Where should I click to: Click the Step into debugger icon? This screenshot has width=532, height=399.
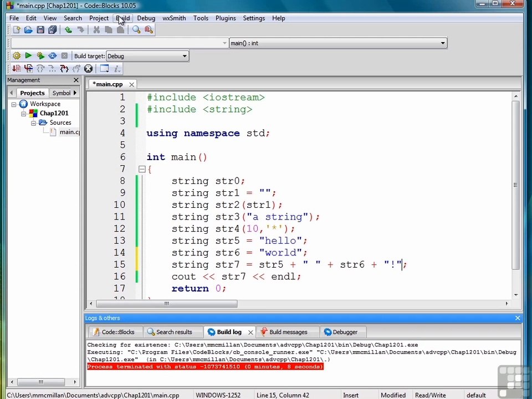click(64, 69)
